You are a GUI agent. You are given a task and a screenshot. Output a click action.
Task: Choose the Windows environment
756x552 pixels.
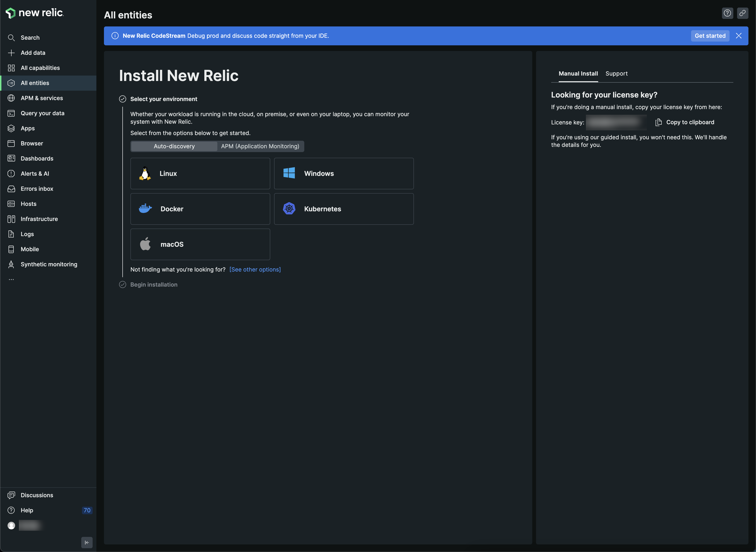[344, 174]
